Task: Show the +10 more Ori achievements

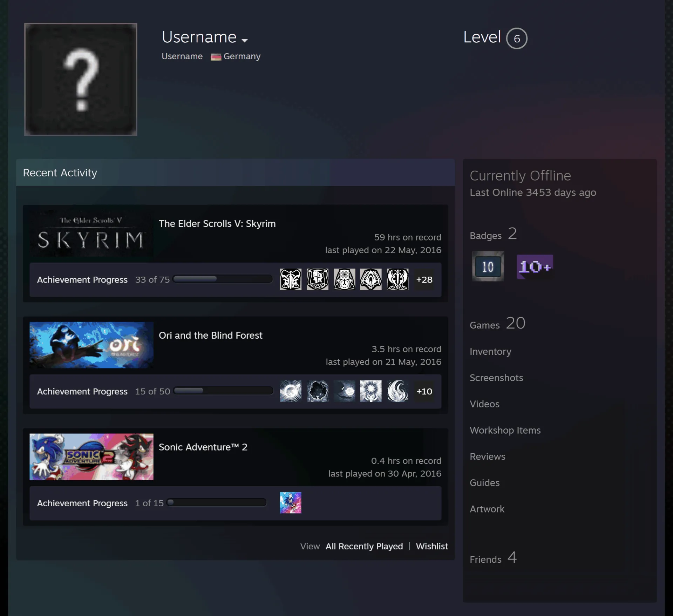Action: (424, 391)
